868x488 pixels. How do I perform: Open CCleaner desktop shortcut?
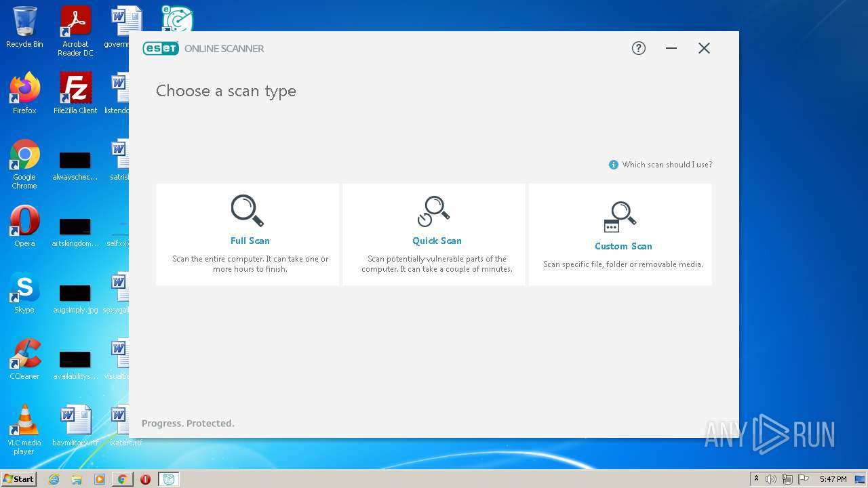click(24, 359)
